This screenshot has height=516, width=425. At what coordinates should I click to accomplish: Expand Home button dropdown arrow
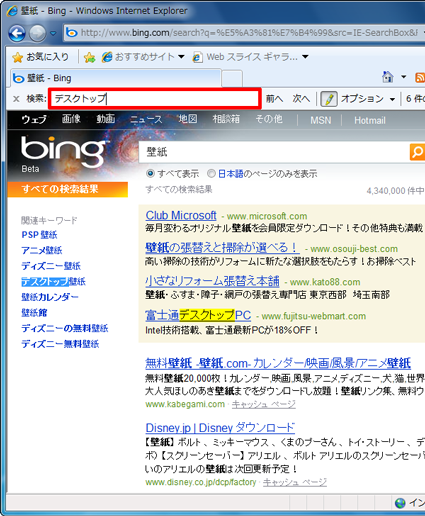tap(404, 77)
